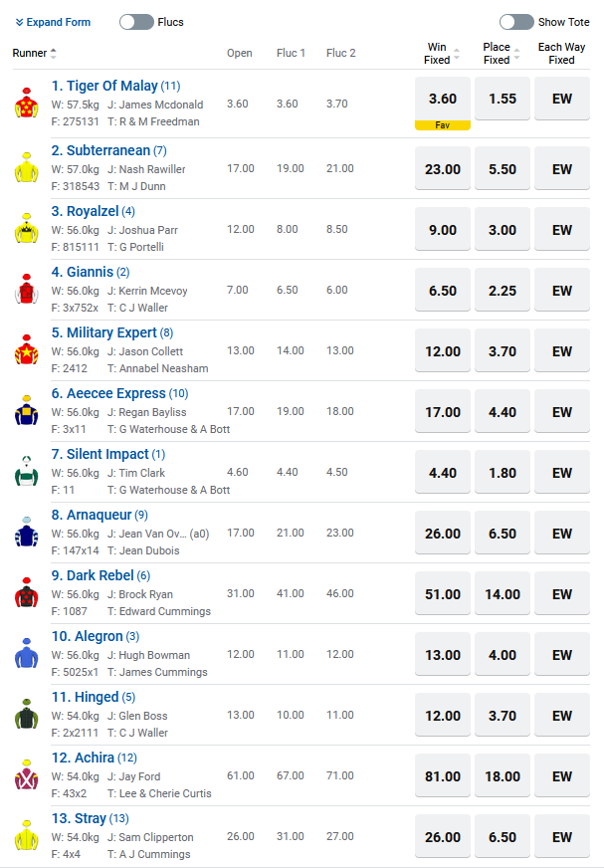Image resolution: width=604 pixels, height=868 pixels.
Task: Click Tiger Of Malay jockey silk icon
Action: (x=25, y=103)
